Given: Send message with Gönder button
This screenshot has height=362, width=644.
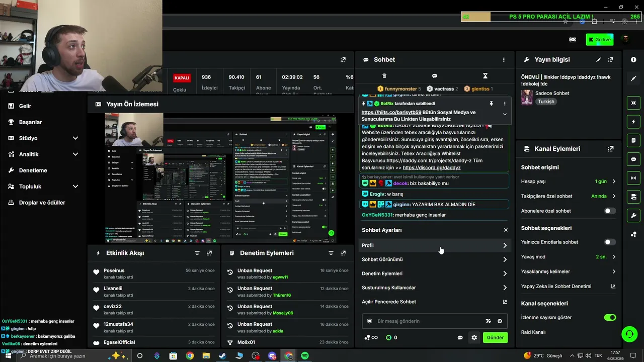Looking at the screenshot, I should click(495, 338).
